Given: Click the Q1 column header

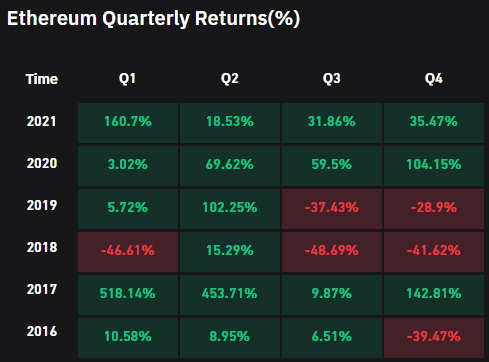Looking at the screenshot, I should tap(127, 79).
